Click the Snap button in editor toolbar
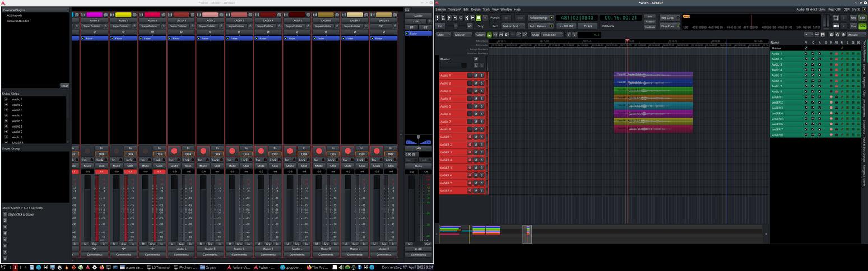Viewport: 868px width, 271px height. tap(535, 35)
